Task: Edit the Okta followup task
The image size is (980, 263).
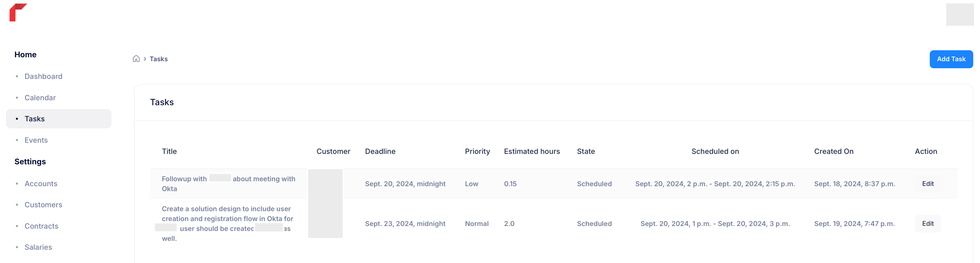Action: pos(927,184)
